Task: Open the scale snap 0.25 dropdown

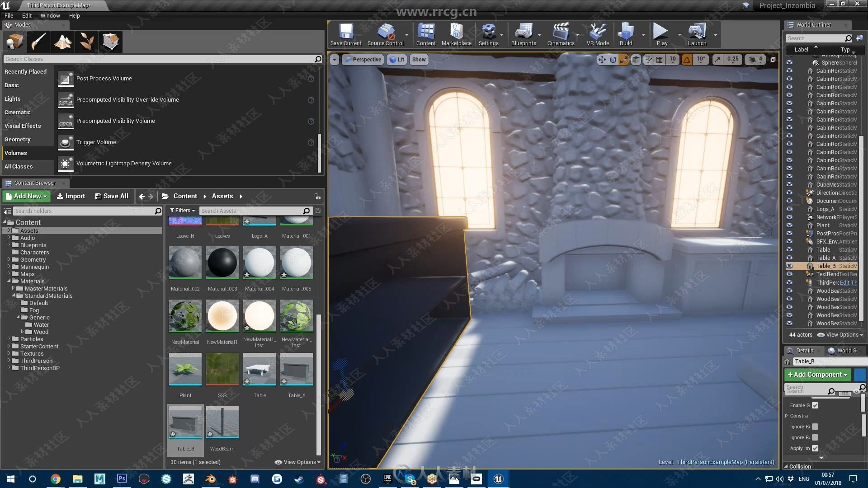Action: pos(733,59)
